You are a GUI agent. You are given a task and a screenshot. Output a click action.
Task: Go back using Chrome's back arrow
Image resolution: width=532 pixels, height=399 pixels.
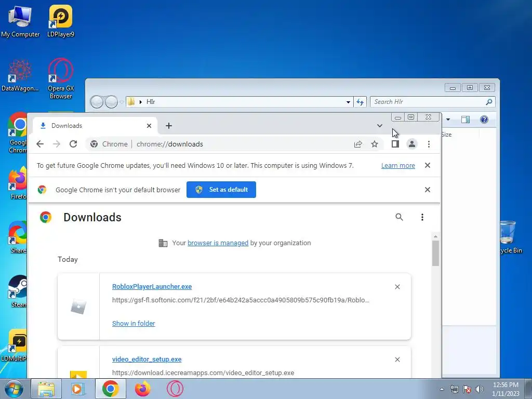coord(40,144)
